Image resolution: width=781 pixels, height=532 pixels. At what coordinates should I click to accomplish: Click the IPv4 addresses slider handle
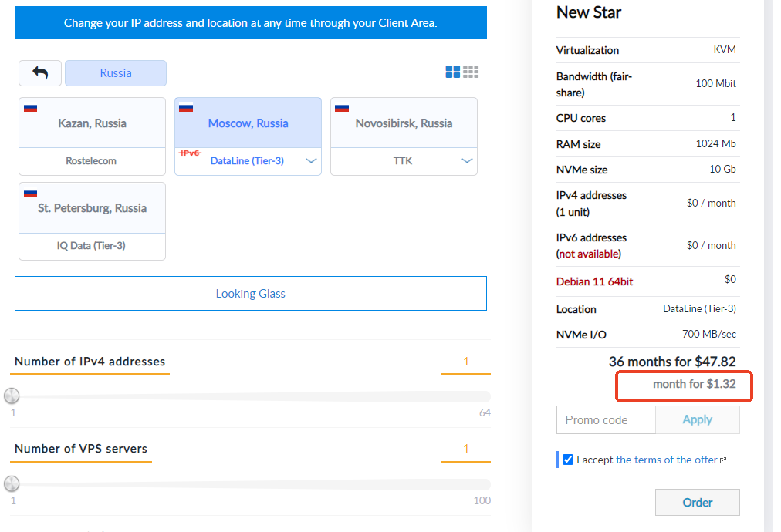point(12,396)
